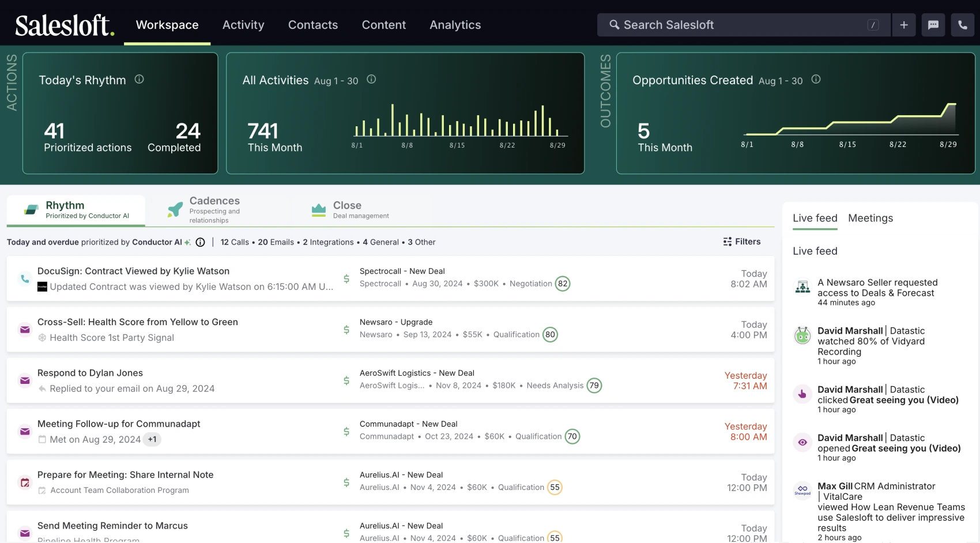Go to the Activity nav tab
Viewport: 980px width, 543px height.
(243, 25)
